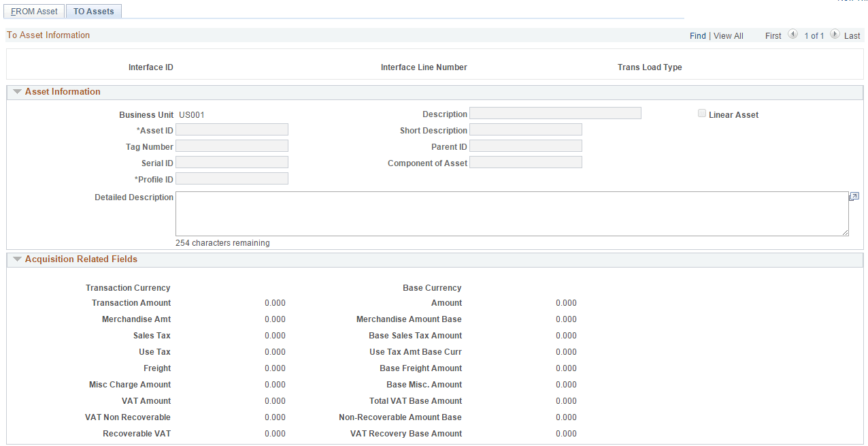Screen dimensions: 868x446
Task: Click the First record link
Action: (x=773, y=35)
